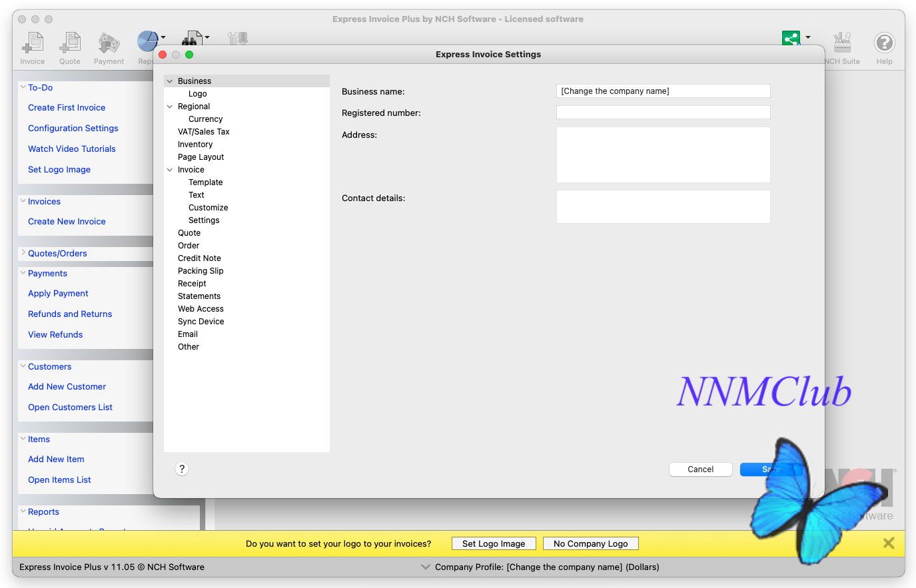Click the Quote toolbar icon
Viewport: 916px width, 588px height.
pyautogui.click(x=69, y=44)
